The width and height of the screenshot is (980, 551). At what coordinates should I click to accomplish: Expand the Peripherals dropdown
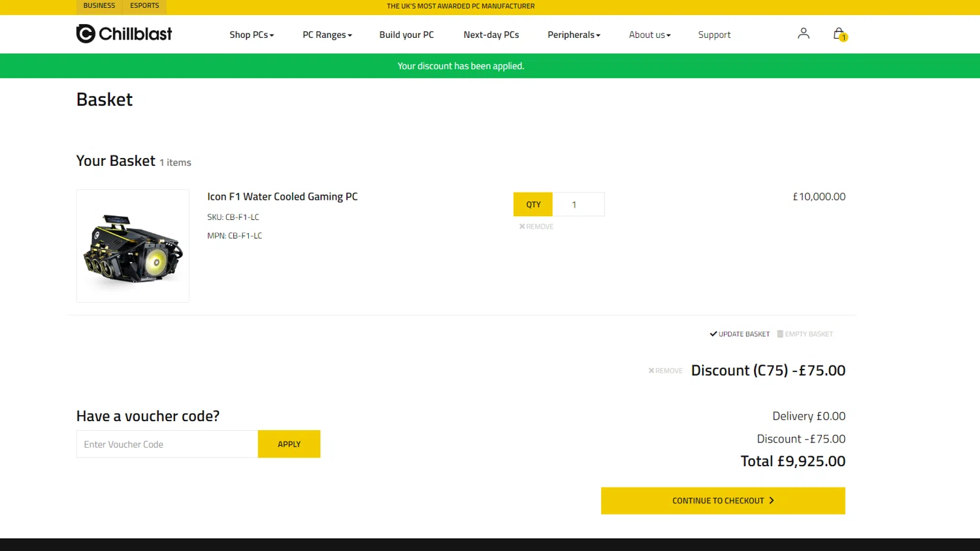click(x=574, y=35)
